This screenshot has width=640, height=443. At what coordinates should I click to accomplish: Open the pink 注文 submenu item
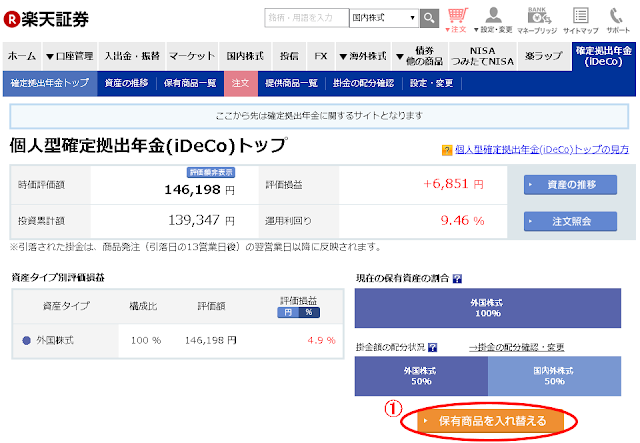point(240,83)
